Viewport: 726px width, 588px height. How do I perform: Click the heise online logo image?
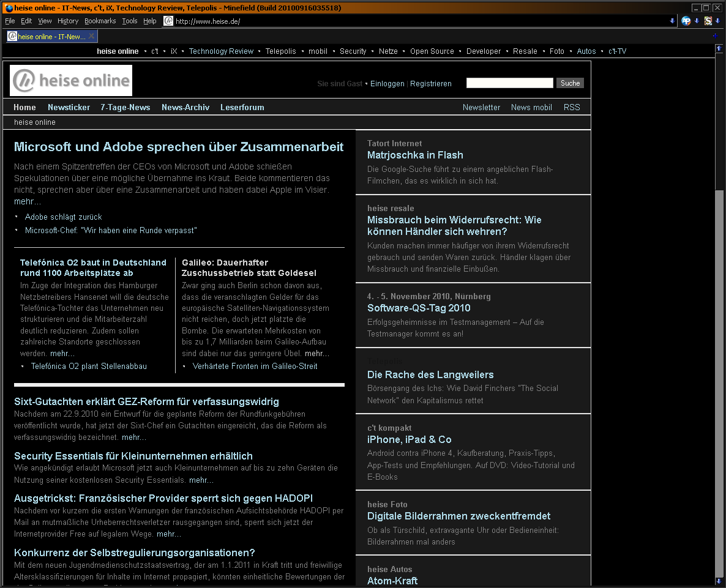click(71, 81)
